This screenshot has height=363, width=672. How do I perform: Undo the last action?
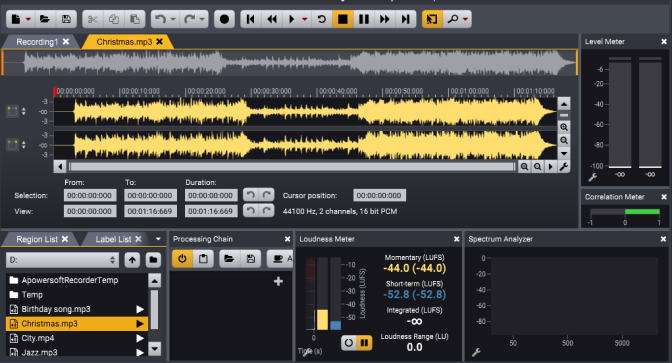click(x=160, y=19)
